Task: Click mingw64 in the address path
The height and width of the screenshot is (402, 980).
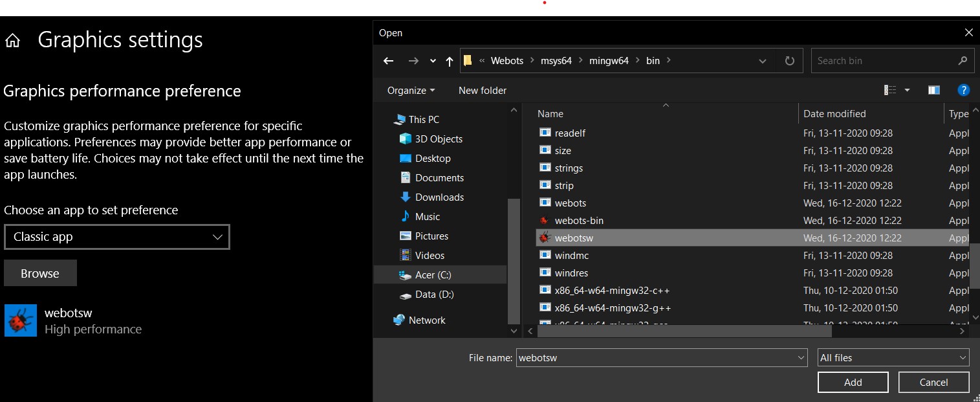Action: [x=609, y=61]
